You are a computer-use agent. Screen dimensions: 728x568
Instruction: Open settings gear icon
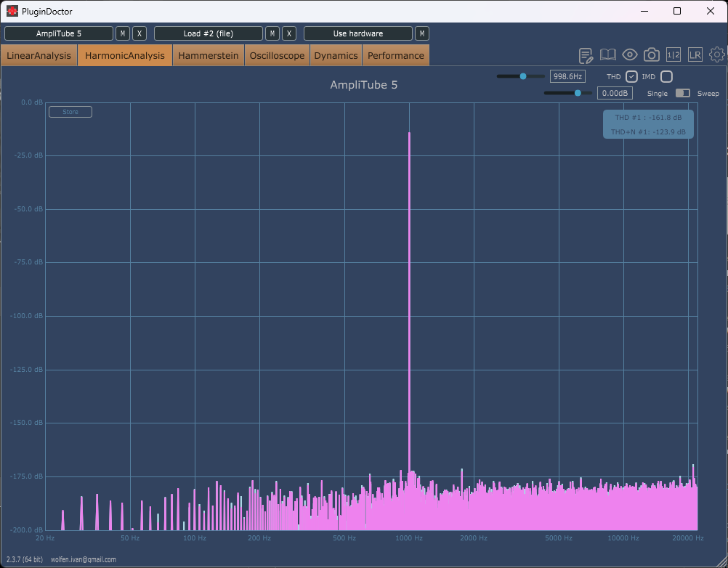(x=717, y=55)
